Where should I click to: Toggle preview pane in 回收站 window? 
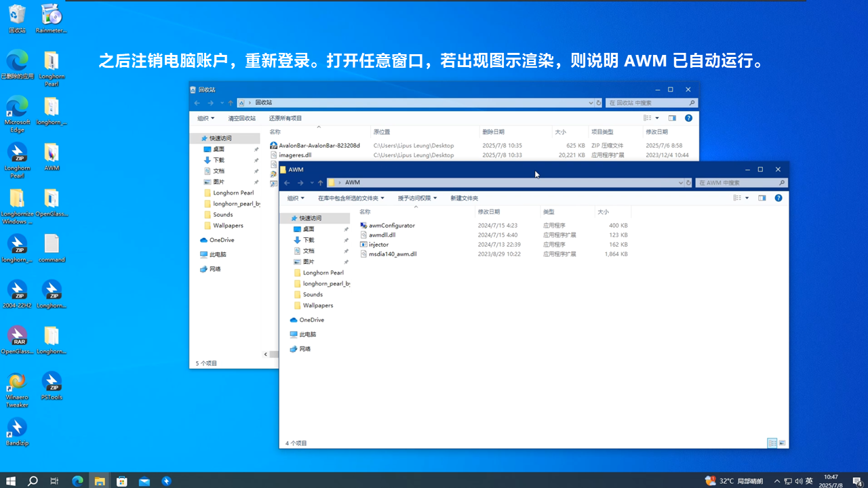[x=672, y=118]
